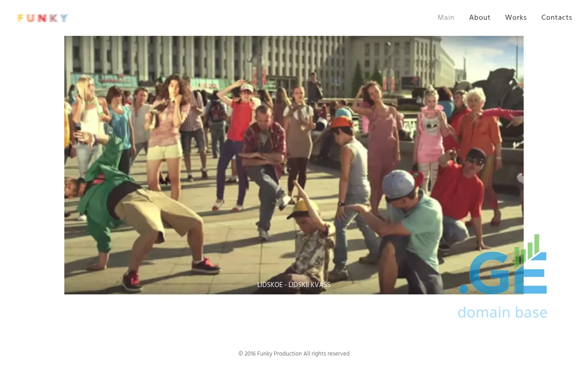Click the blue dot before GE
This screenshot has width=588, height=368.
[464, 289]
